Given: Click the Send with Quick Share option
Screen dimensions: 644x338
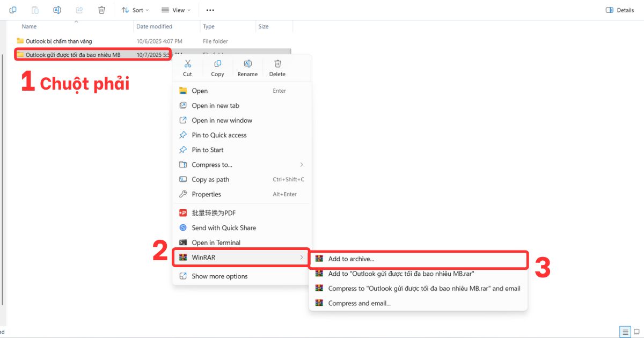Looking at the screenshot, I should (x=224, y=227).
